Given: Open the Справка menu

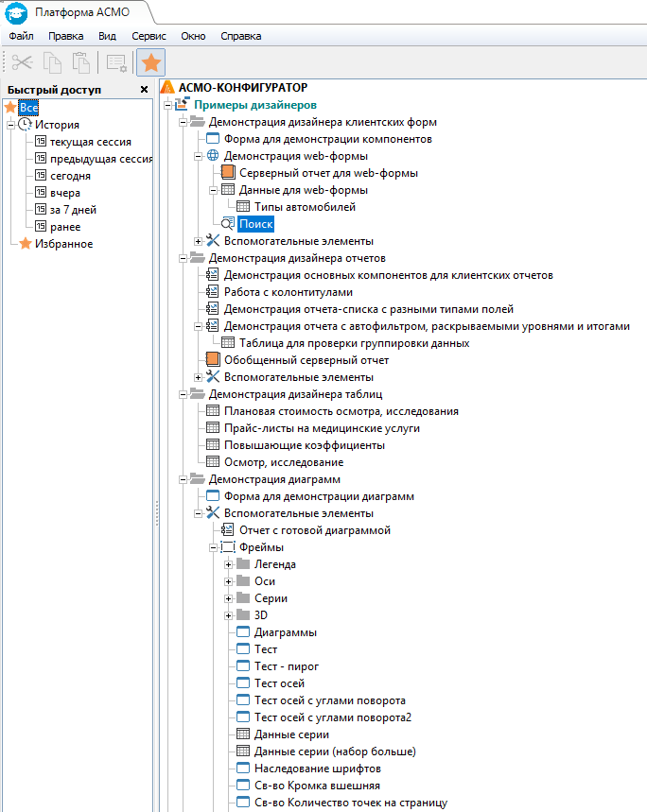Looking at the screenshot, I should point(241,36).
